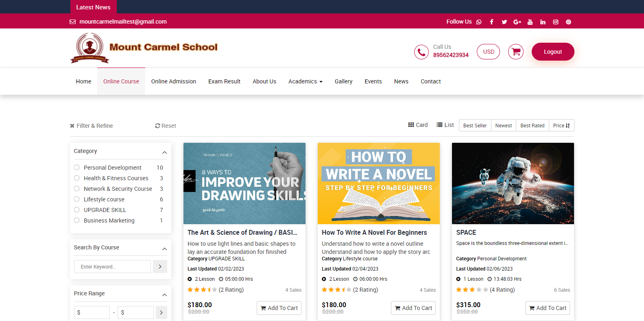Open the LinkedIn social link

click(x=543, y=22)
